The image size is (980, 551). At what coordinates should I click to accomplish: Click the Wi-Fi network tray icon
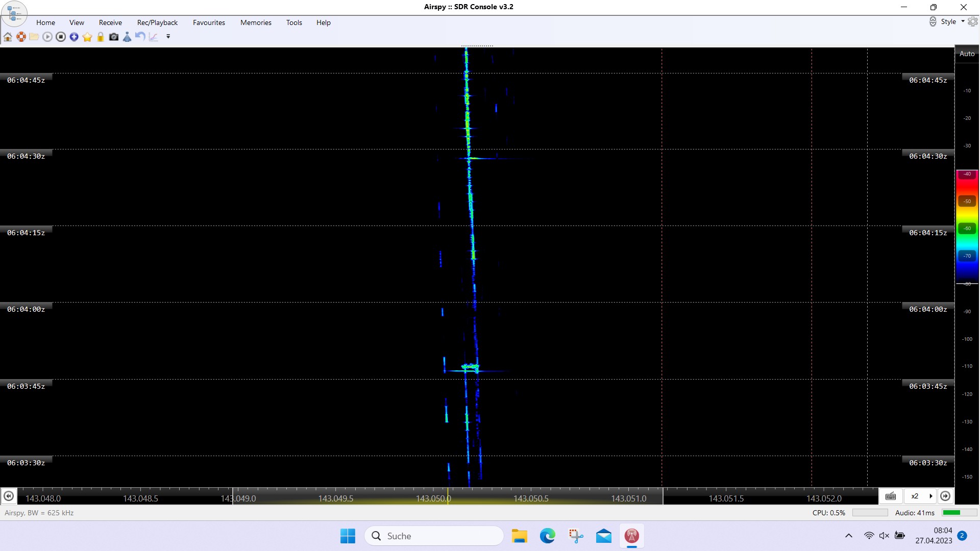pos(869,536)
